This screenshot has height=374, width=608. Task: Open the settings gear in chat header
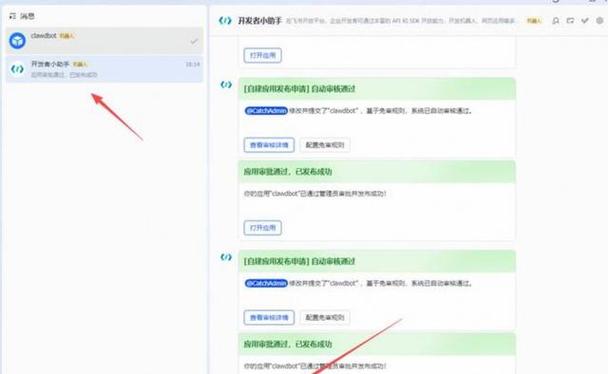599,21
